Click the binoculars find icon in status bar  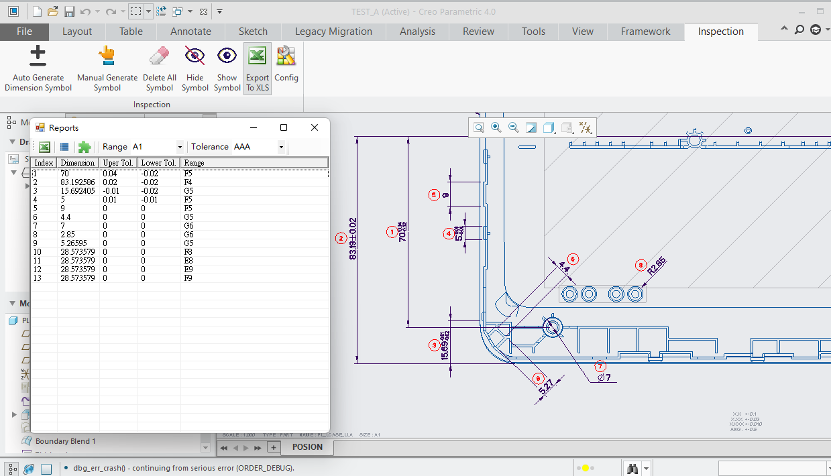pyautogui.click(x=632, y=469)
